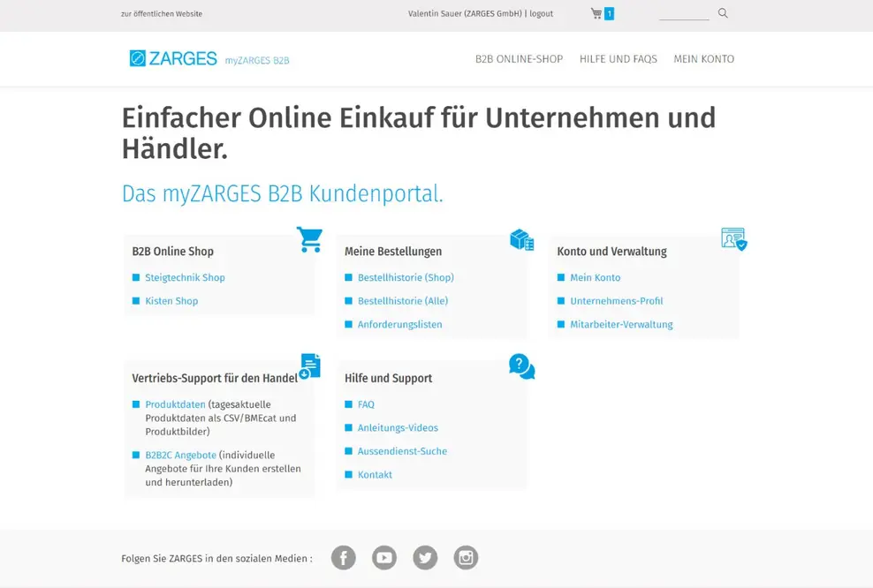Image resolution: width=873 pixels, height=588 pixels.
Task: Open the Instagram social media icon
Action: point(466,557)
